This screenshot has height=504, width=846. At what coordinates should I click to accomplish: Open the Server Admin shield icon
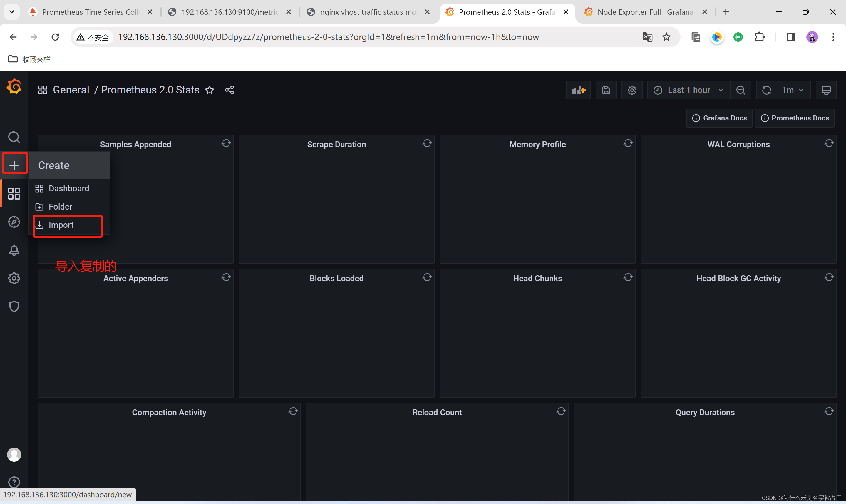tap(14, 306)
